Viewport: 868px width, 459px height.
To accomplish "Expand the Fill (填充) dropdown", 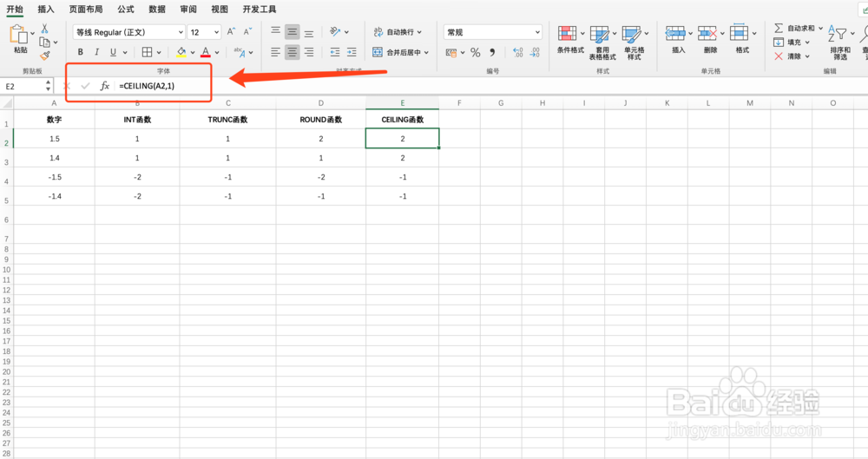I will (807, 43).
